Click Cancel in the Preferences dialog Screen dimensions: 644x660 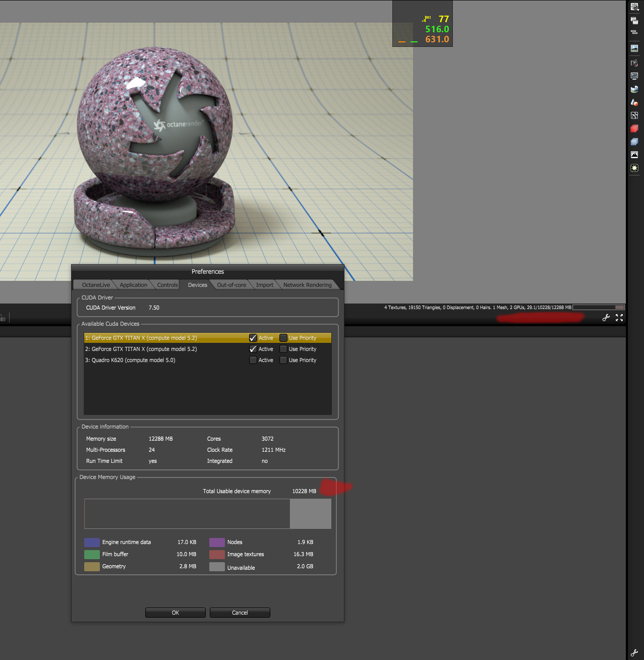(240, 613)
